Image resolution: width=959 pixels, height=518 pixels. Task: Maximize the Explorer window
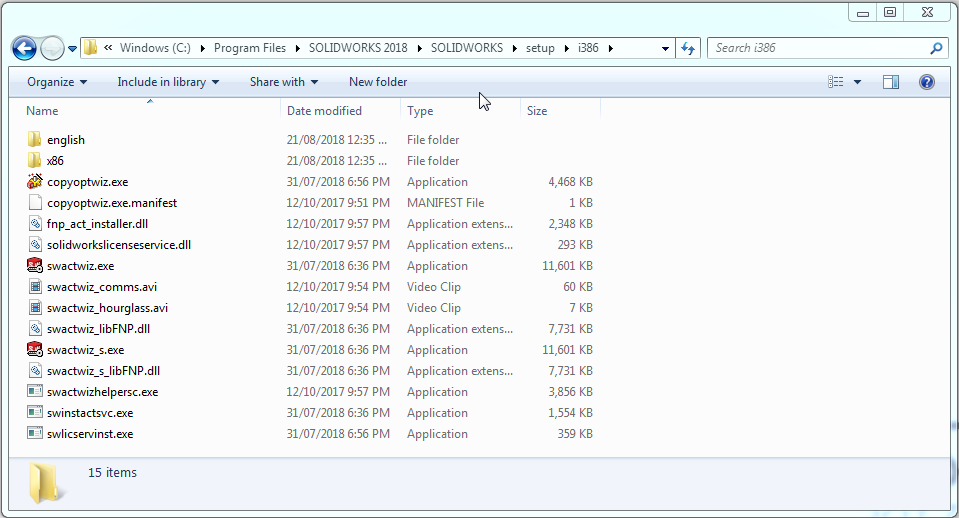890,12
